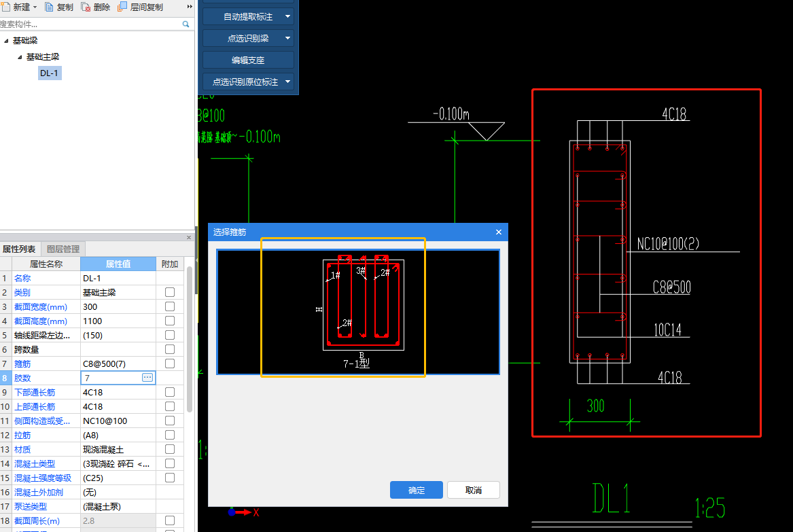Toggle the 附加 checkbox for 拉筋

click(170, 435)
